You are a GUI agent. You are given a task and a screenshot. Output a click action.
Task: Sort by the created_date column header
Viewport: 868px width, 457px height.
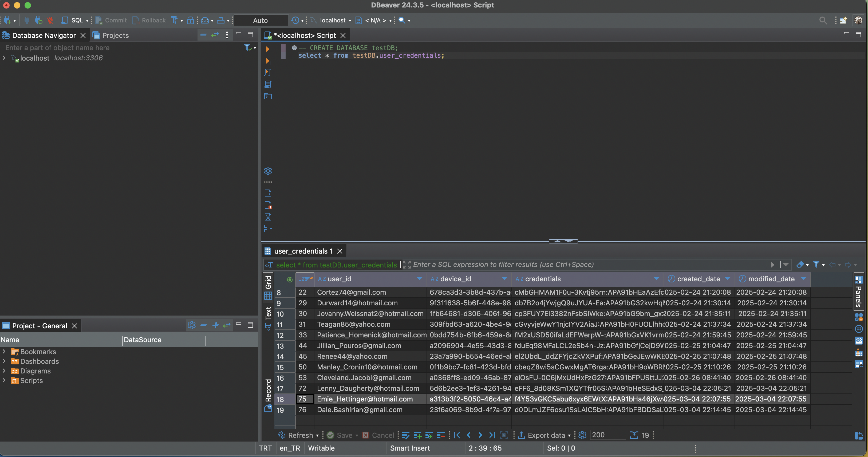(699, 279)
